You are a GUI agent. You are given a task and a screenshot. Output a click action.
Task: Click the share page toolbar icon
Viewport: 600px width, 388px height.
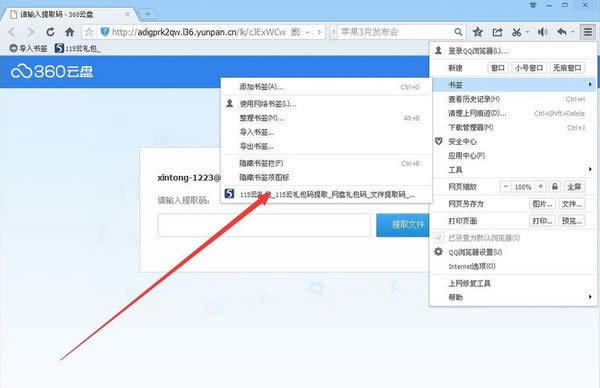[x=497, y=32]
